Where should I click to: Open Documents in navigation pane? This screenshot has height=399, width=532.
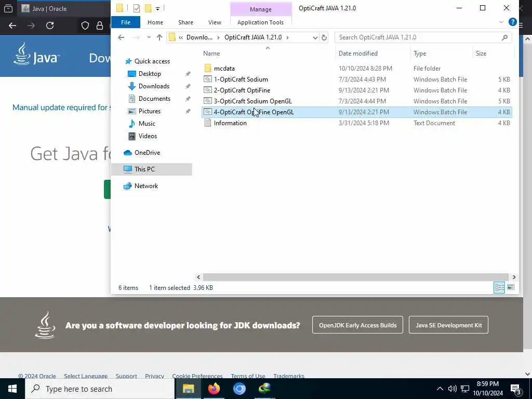pyautogui.click(x=154, y=99)
